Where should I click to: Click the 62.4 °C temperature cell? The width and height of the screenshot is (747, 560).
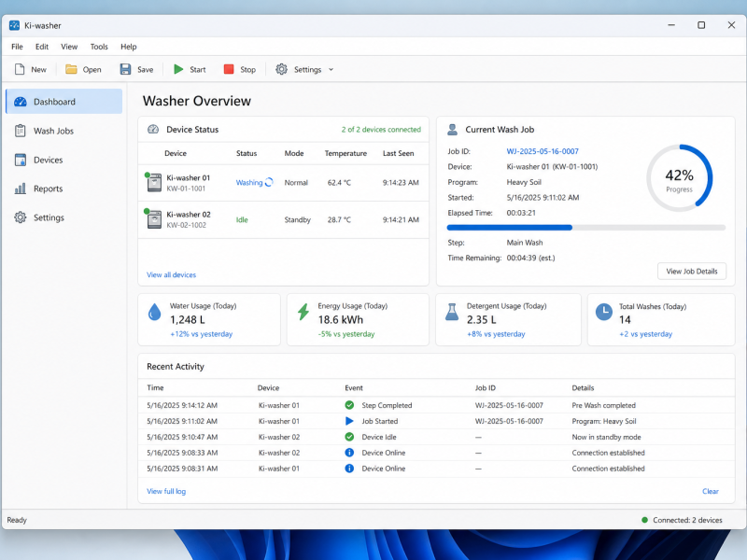[x=339, y=182]
